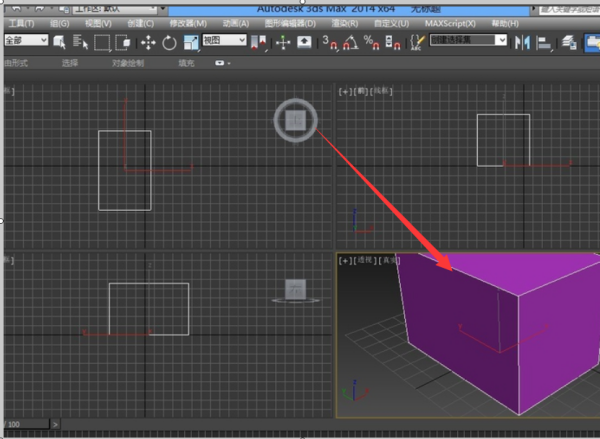Click the > next frame arrow

[55, 424]
